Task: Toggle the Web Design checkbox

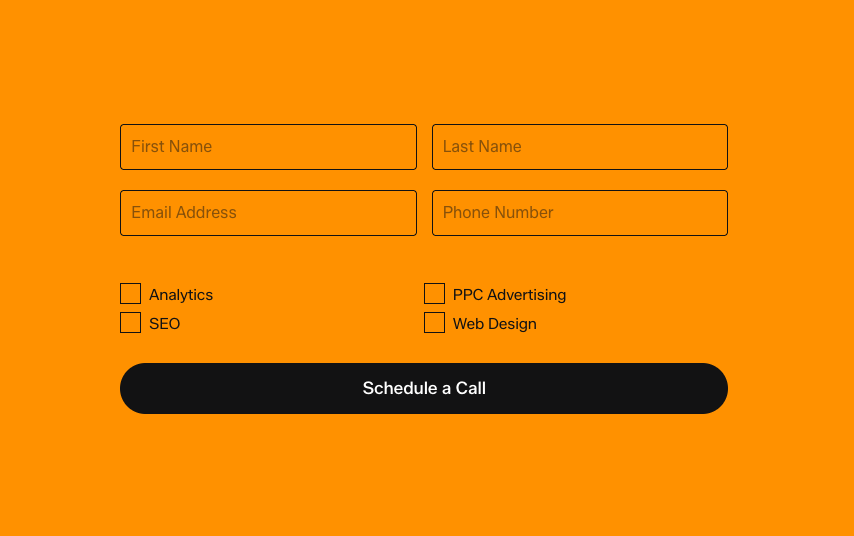Action: pyautogui.click(x=434, y=323)
